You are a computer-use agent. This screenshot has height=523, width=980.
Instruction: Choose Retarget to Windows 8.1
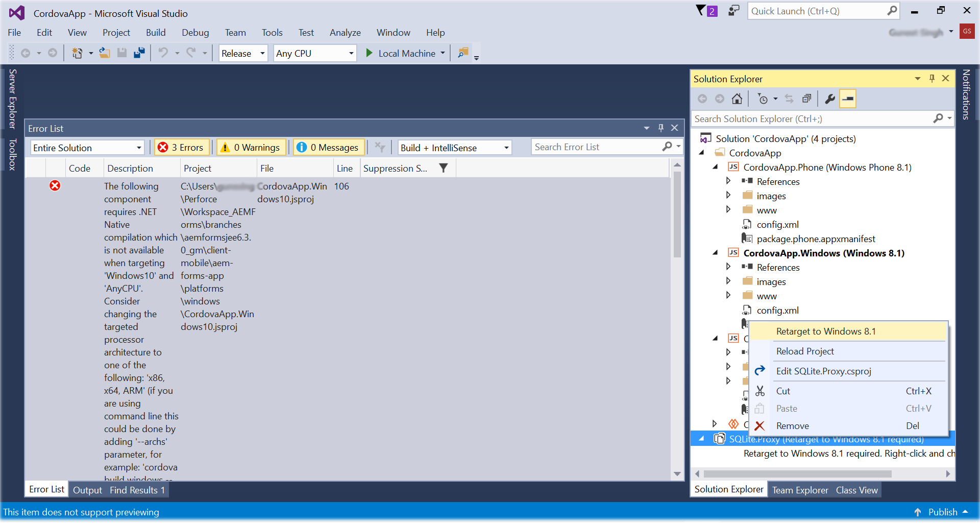(848, 331)
